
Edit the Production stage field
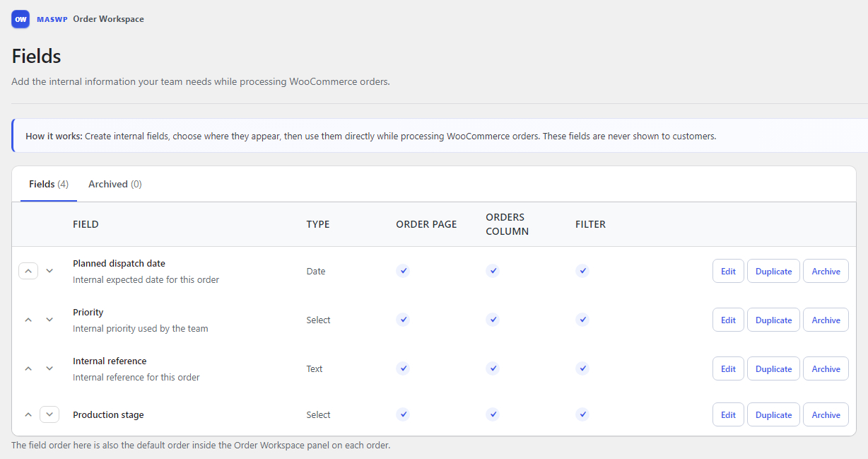[728, 414]
